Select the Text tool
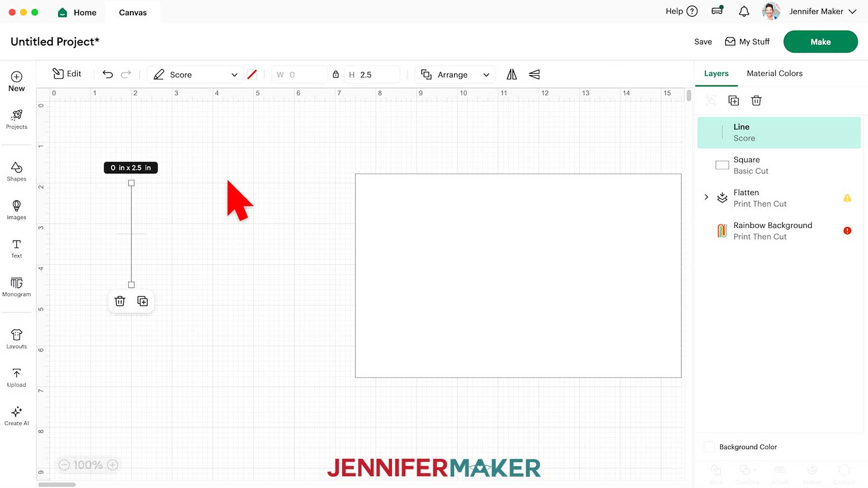Image resolution: width=868 pixels, height=488 pixels. point(16,248)
